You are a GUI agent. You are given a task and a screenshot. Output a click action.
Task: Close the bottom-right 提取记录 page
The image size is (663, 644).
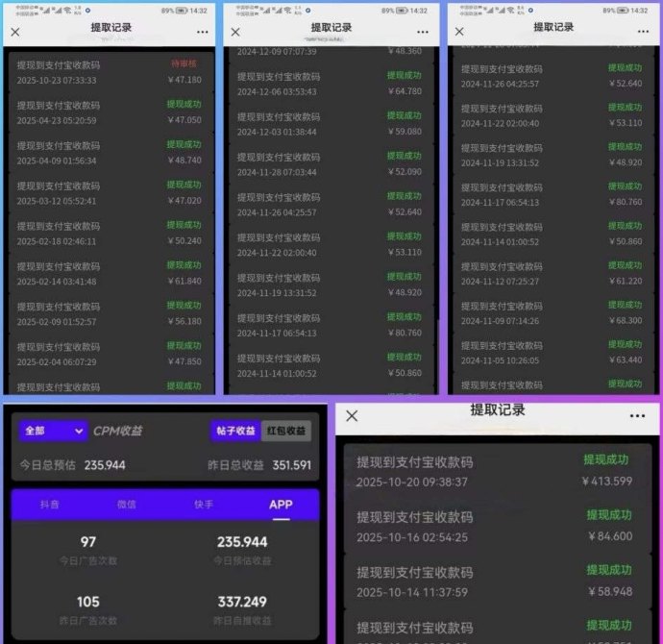coord(352,416)
